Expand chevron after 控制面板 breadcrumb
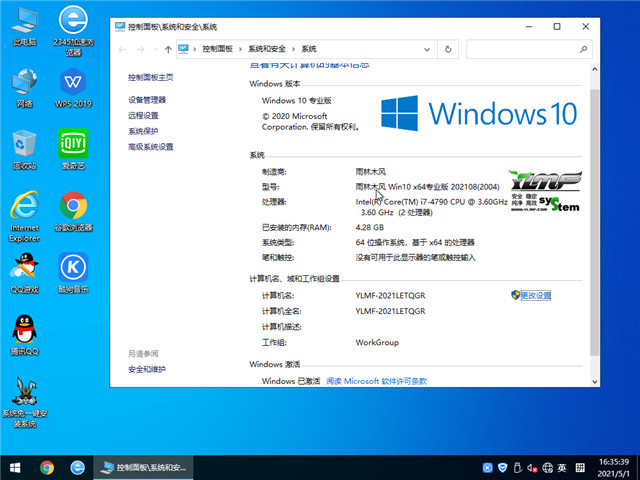The height and width of the screenshot is (480, 640). click(x=240, y=49)
